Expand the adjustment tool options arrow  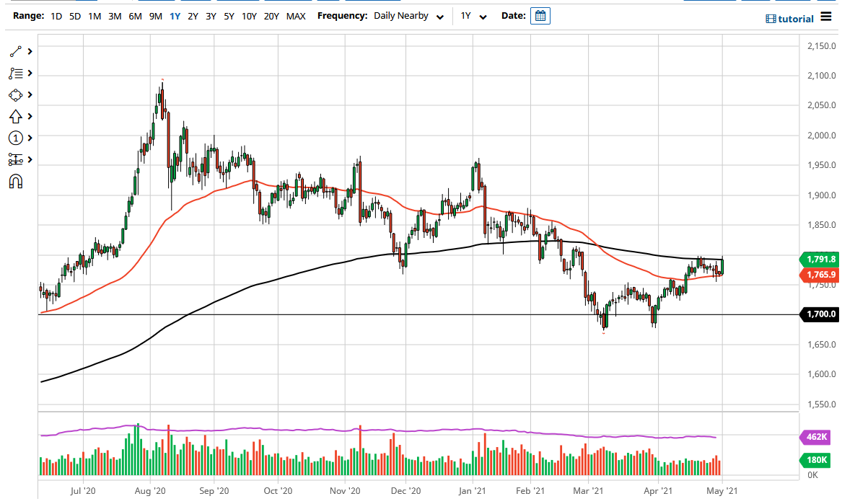coord(30,159)
